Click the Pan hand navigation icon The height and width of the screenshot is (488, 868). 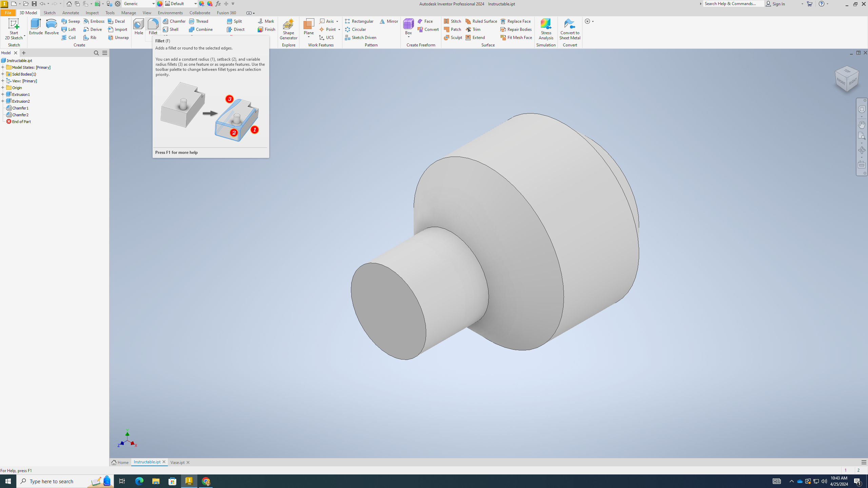point(862,124)
